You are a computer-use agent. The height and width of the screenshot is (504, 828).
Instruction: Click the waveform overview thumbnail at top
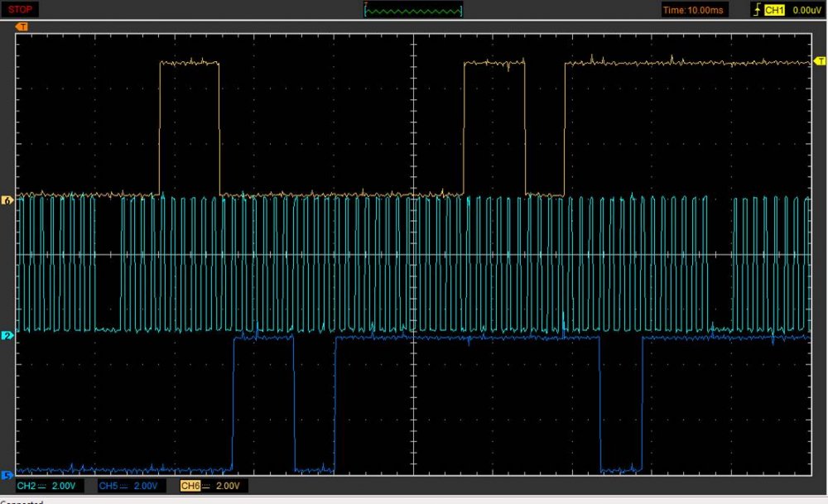[x=413, y=10]
